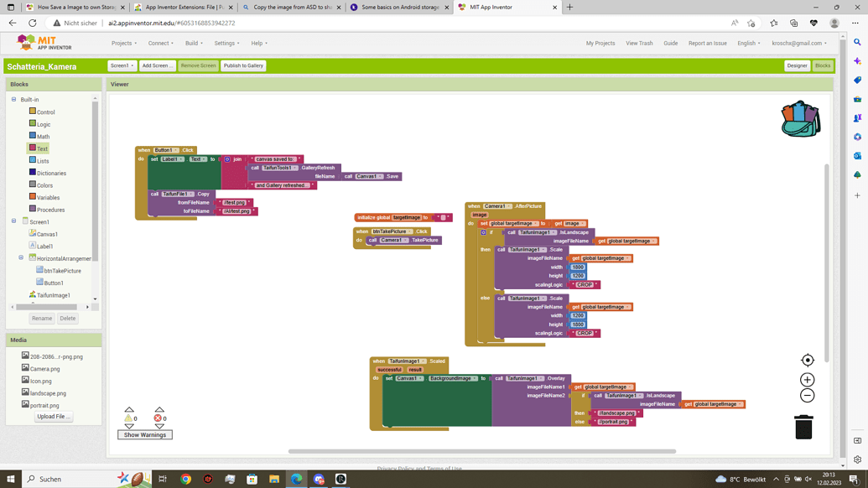Collapse the Built-in blocks tree

pyautogui.click(x=13, y=100)
